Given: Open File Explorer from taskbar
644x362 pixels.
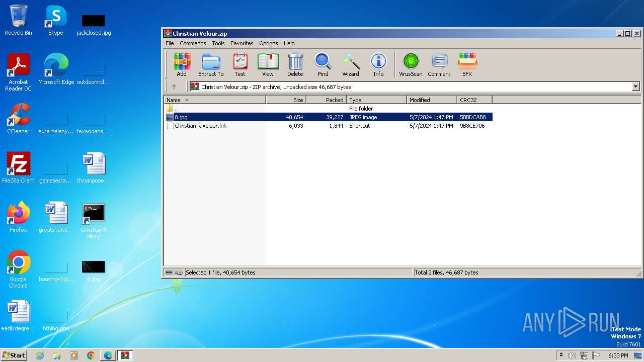Looking at the screenshot, I should [x=57, y=355].
